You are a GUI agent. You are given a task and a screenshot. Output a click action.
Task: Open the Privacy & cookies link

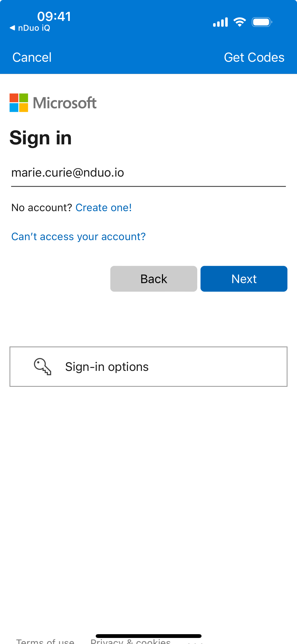(x=130, y=641)
